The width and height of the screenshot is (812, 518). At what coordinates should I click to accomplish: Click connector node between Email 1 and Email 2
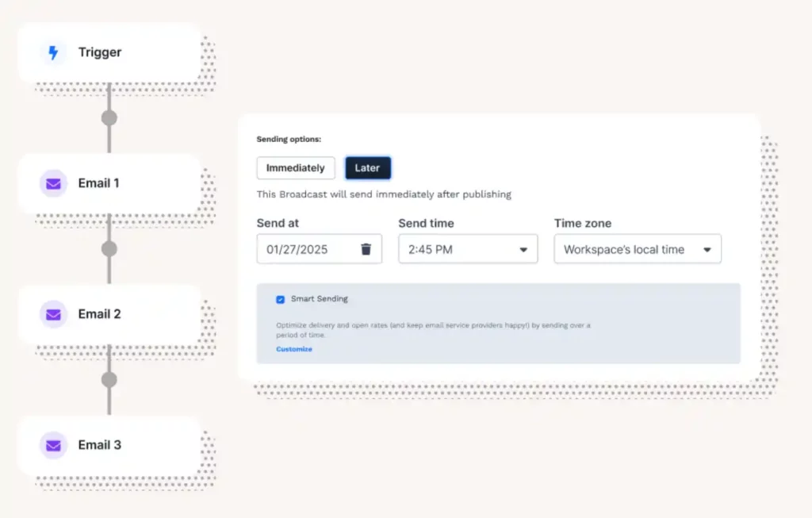[109, 248]
